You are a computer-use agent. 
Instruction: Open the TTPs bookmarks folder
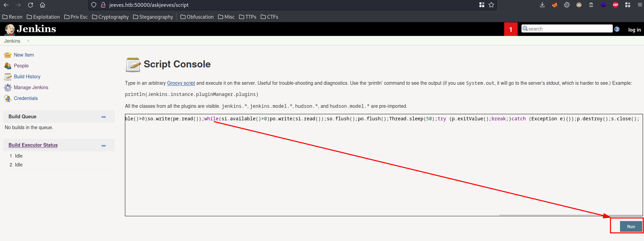click(248, 17)
